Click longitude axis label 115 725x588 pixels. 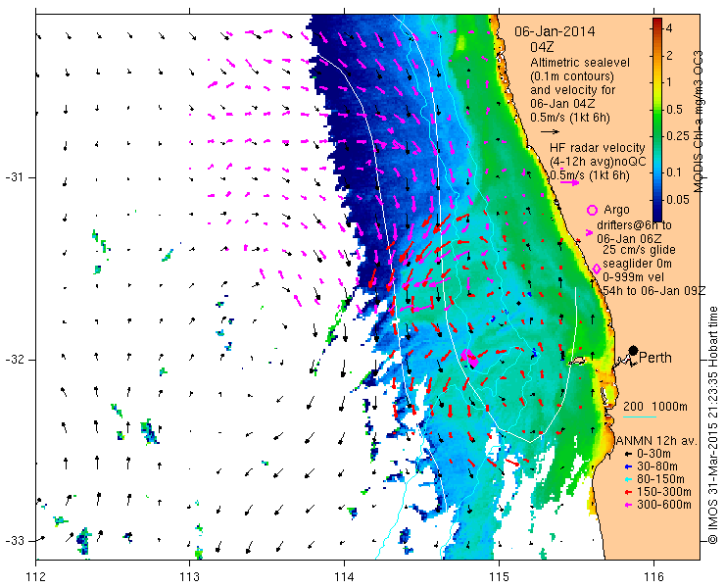point(499,577)
